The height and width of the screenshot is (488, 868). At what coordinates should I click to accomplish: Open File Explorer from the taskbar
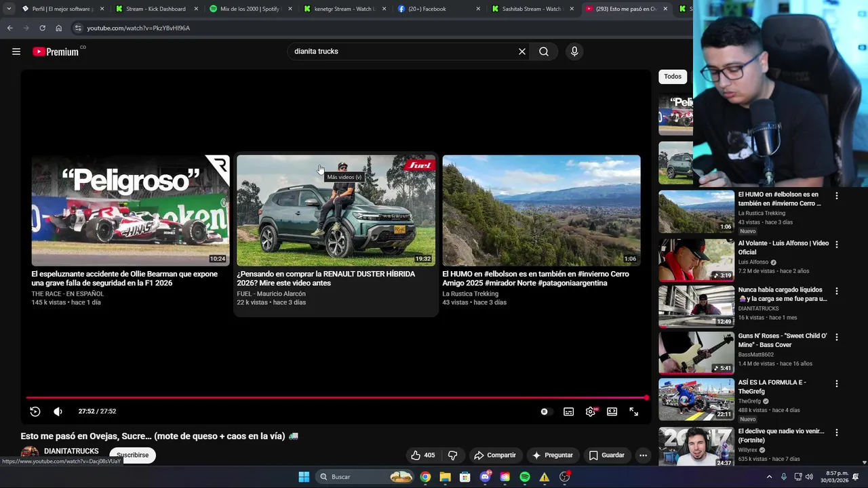(445, 476)
